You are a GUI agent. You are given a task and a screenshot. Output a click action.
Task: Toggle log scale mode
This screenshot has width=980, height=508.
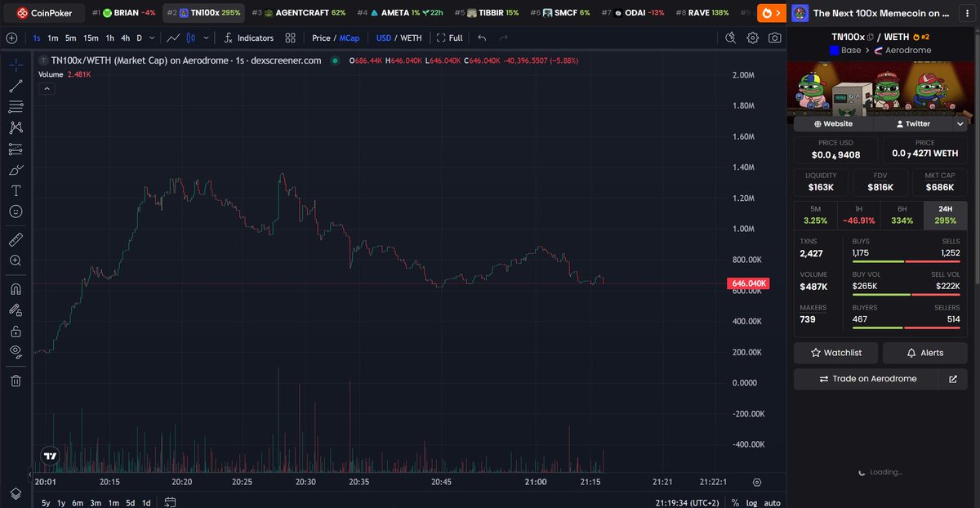click(751, 503)
